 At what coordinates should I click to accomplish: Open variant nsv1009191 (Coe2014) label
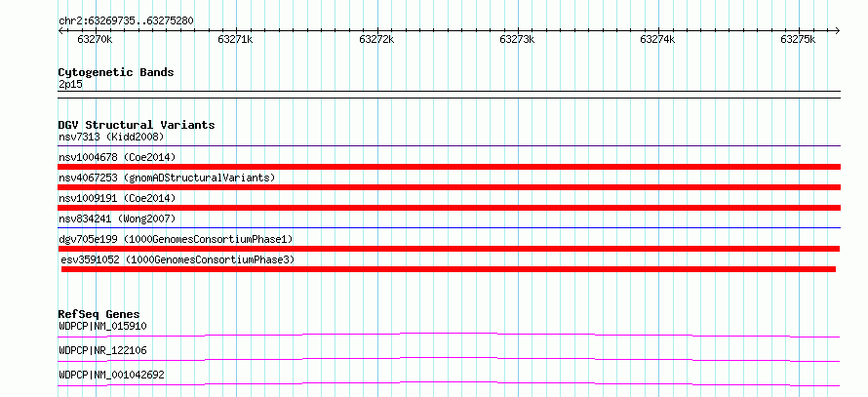pyautogui.click(x=117, y=198)
